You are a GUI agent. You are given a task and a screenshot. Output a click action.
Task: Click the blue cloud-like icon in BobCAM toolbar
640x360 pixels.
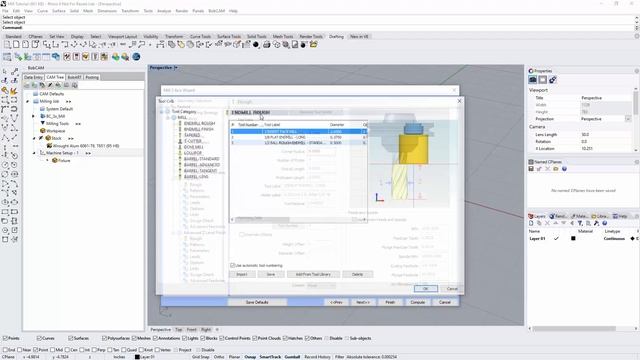(56, 57)
